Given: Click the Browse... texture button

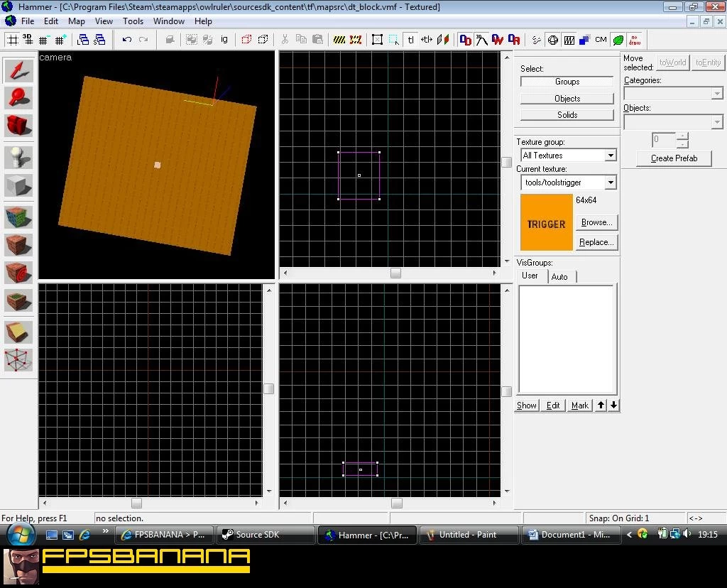Looking at the screenshot, I should coord(596,222).
